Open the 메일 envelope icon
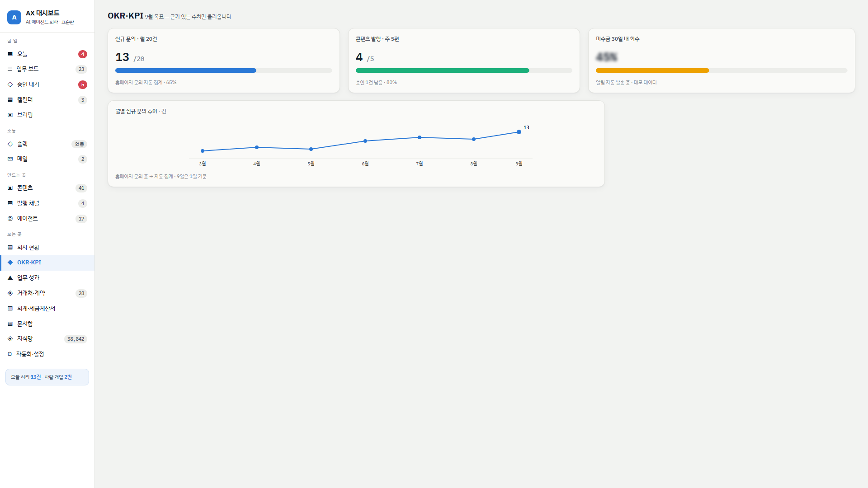This screenshot has height=488, width=868. point(10,159)
